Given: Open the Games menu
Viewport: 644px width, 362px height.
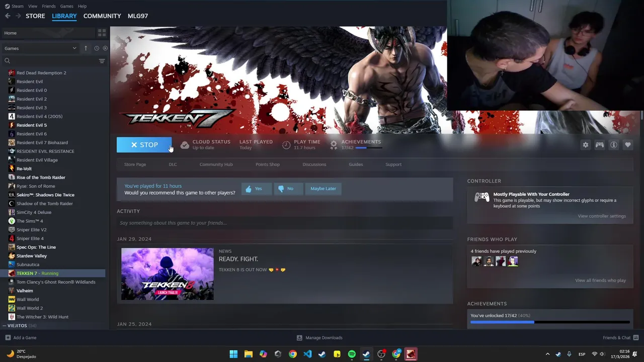Looking at the screenshot, I should coord(66,6).
